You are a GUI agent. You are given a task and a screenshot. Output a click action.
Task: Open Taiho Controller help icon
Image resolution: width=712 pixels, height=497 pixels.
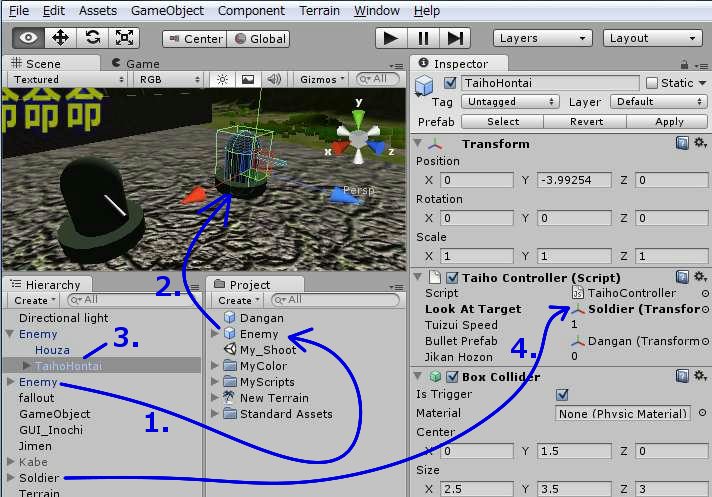(682, 277)
